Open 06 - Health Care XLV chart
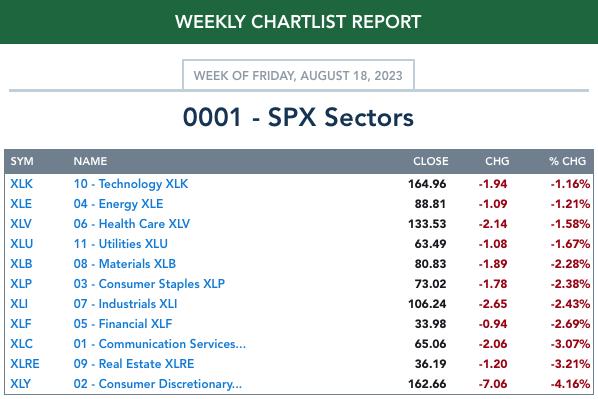The width and height of the screenshot is (598, 399). 132,224
